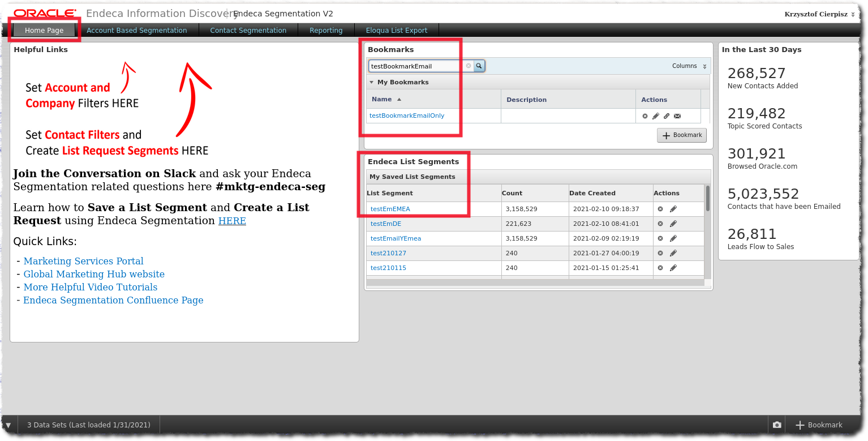Clear the bookmark search field text

(469, 66)
